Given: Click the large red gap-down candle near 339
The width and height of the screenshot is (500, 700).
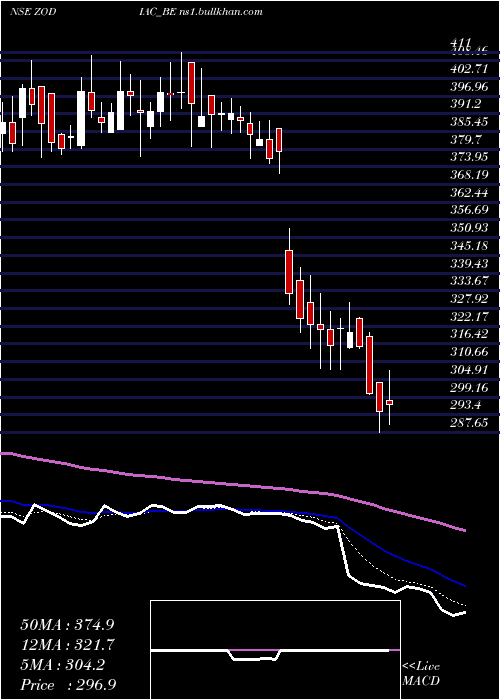Looking at the screenshot, I should point(289,271).
